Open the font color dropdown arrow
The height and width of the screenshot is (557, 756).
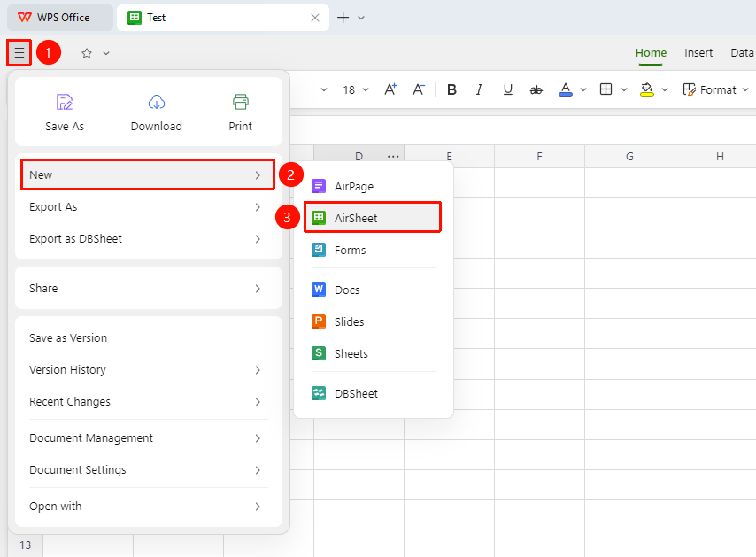pyautogui.click(x=583, y=89)
